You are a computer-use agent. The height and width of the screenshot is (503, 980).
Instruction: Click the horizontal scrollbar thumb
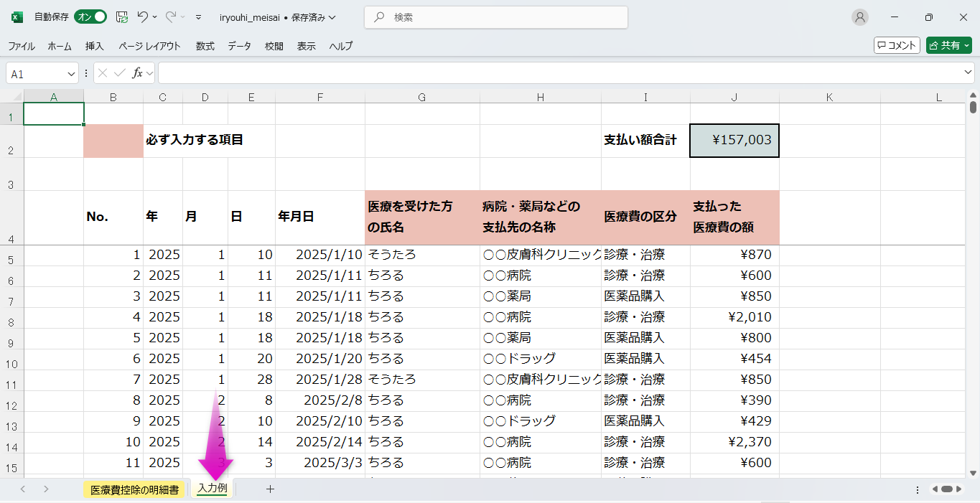pyautogui.click(x=947, y=489)
